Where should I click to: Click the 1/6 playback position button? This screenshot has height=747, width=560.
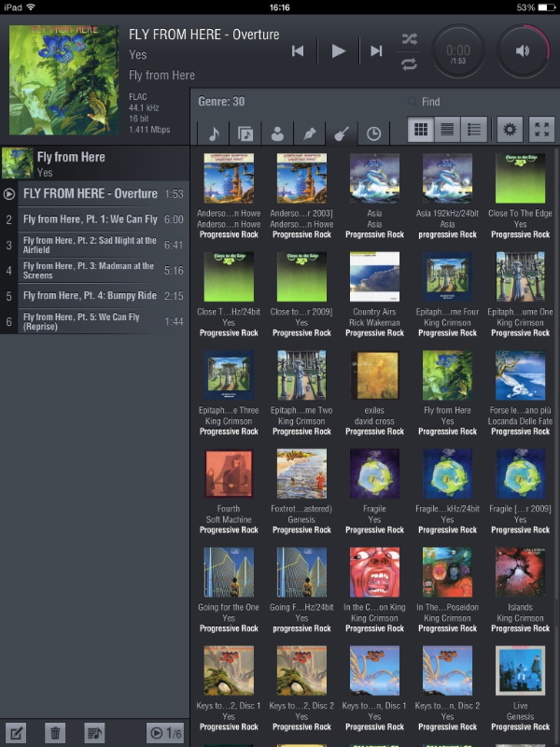[x=165, y=733]
